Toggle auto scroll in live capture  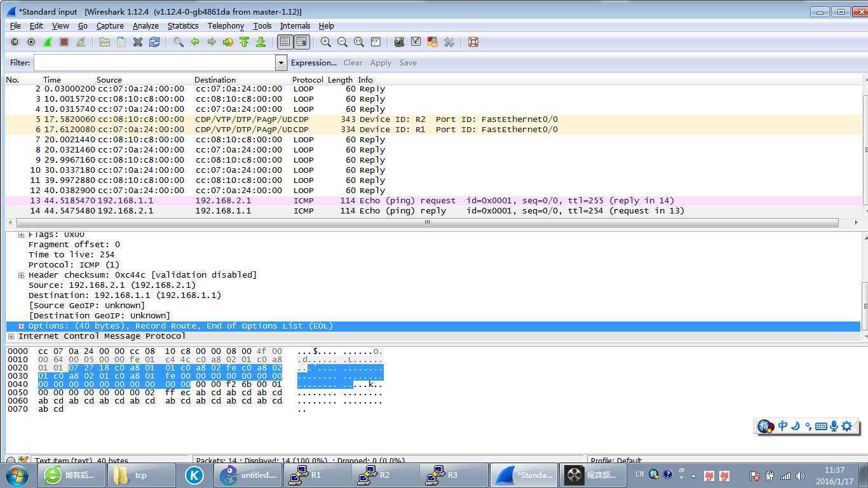point(302,42)
